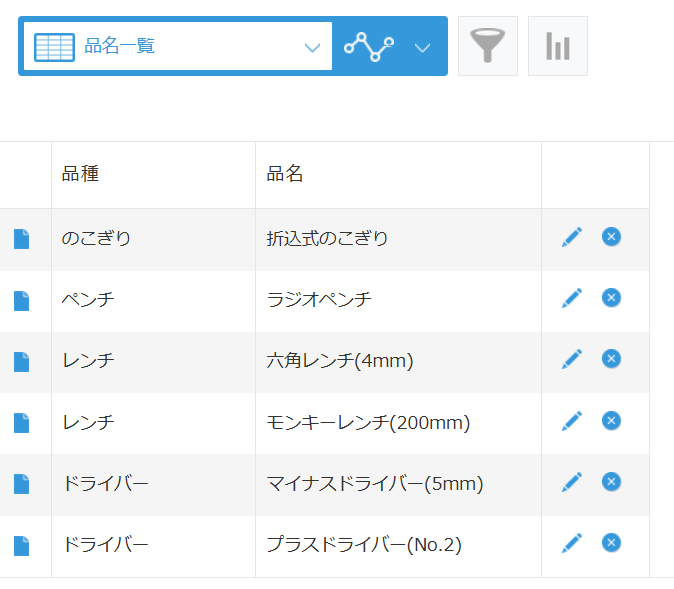Select レンチ cell in モンキーレンチ row
This screenshot has height=589, width=674.
[153, 423]
